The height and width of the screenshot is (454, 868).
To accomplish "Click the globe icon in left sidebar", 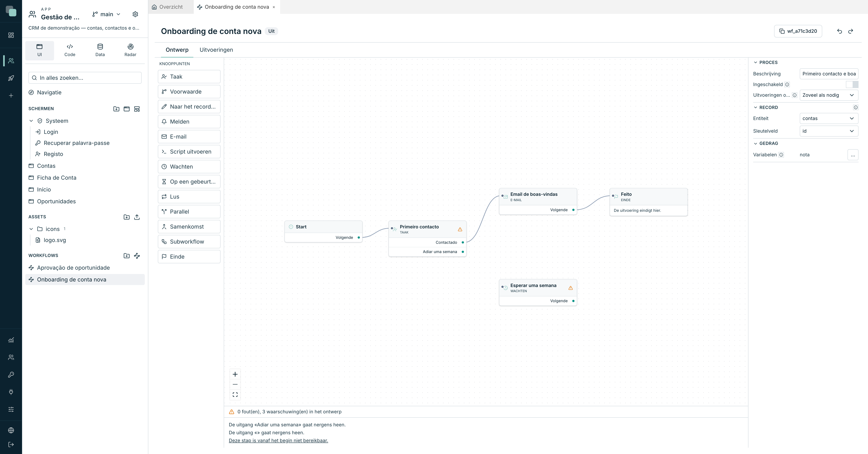I will [x=11, y=430].
